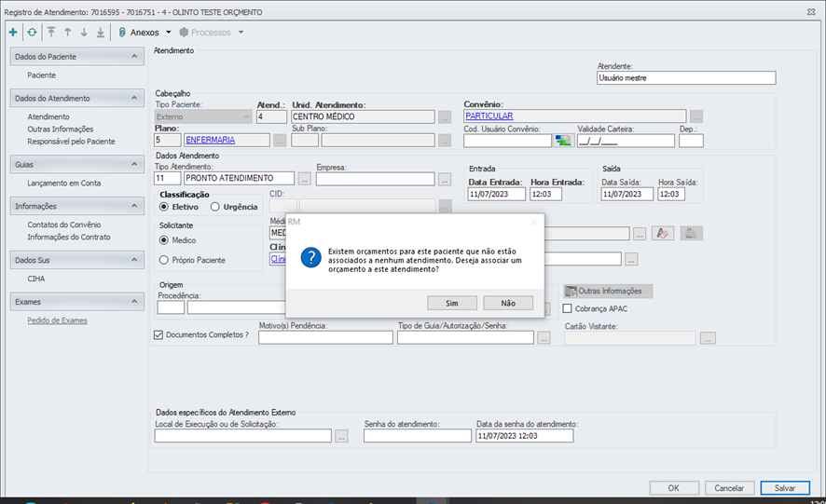Toggle the Cobrança APAC checkbox
The image size is (826, 504).
click(568, 308)
